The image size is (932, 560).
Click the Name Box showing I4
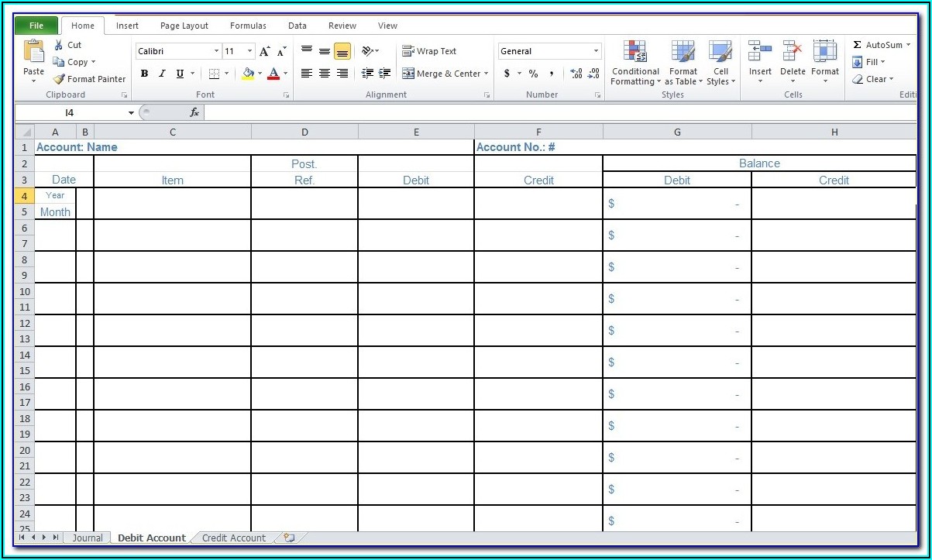pyautogui.click(x=70, y=112)
